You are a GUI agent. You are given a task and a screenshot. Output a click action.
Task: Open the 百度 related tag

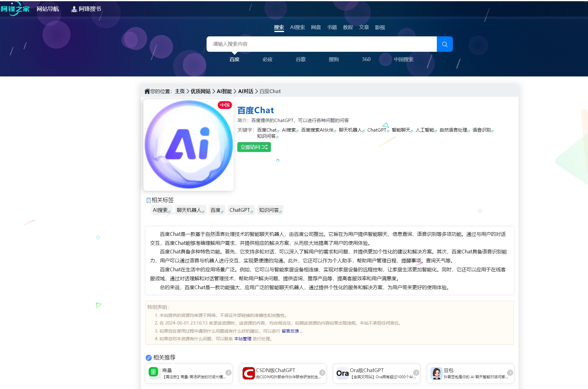[217, 210]
